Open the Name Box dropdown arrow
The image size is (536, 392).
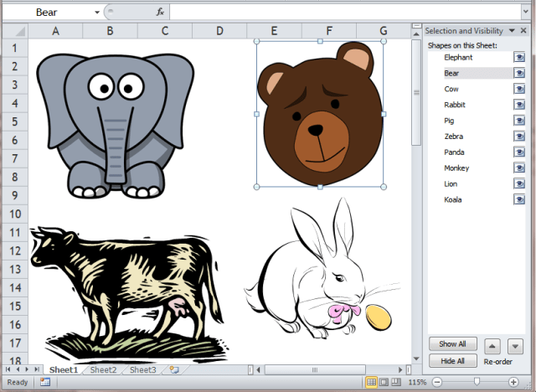[x=97, y=13]
